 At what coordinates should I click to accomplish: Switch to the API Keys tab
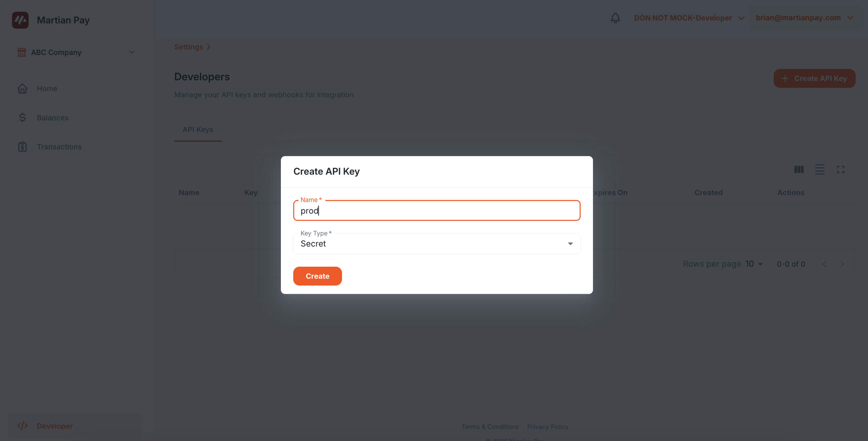tap(197, 129)
